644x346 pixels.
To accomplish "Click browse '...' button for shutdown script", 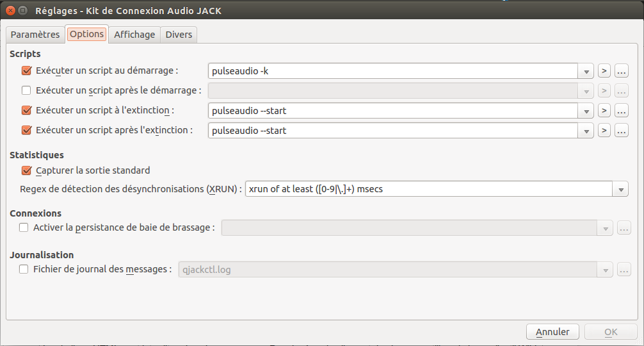I will coord(621,111).
